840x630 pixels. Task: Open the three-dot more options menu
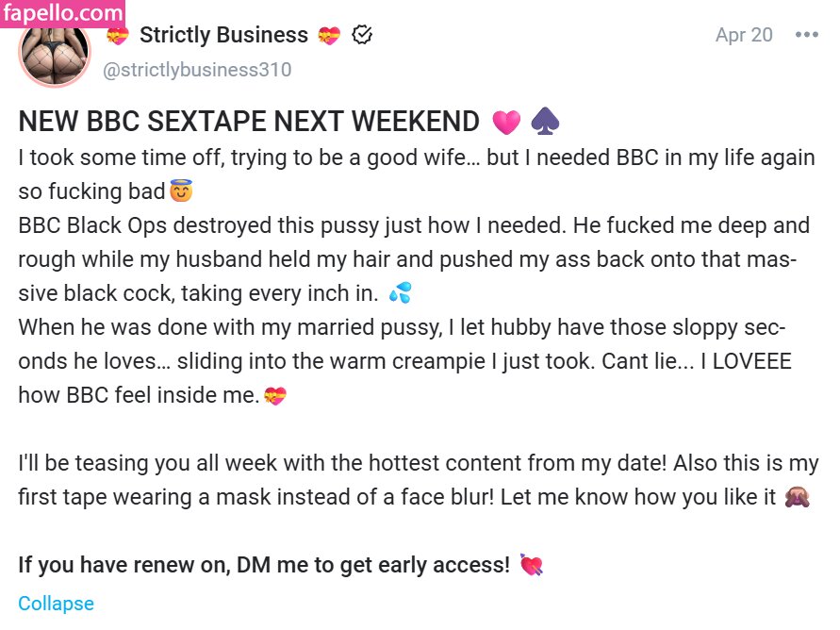tap(806, 36)
